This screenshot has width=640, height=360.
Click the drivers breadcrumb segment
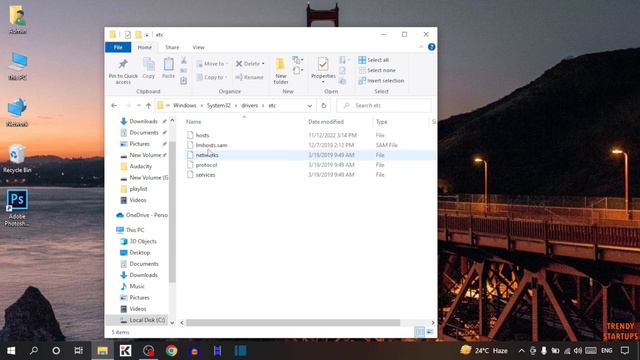(249, 105)
